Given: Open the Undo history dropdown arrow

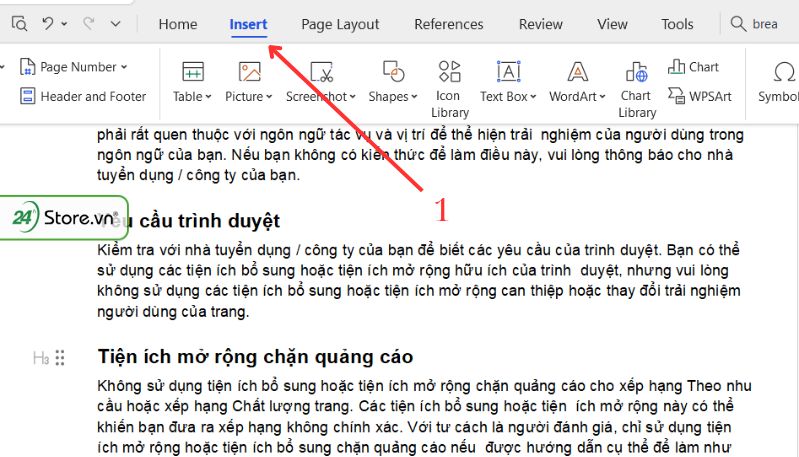Looking at the screenshot, I should tap(64, 24).
